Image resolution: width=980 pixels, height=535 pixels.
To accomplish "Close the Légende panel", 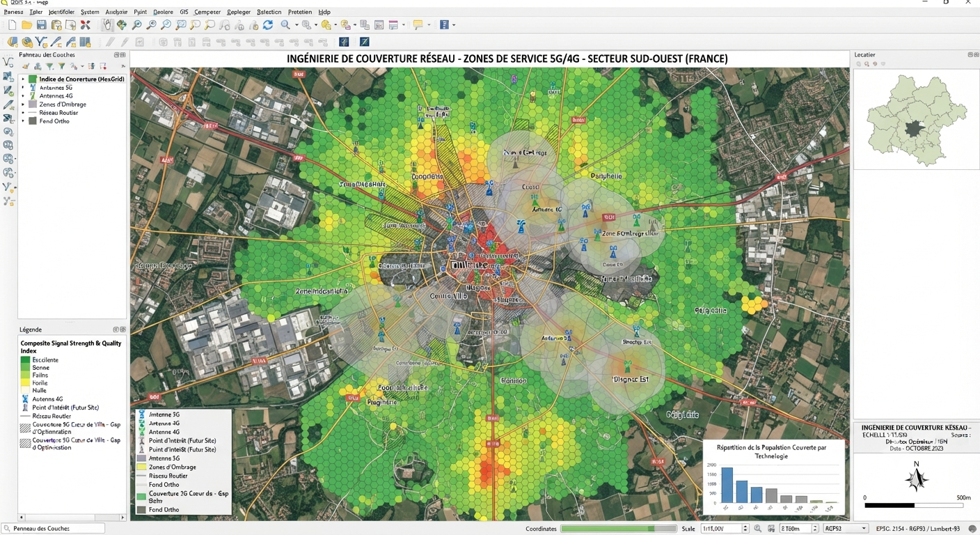I will [x=123, y=329].
